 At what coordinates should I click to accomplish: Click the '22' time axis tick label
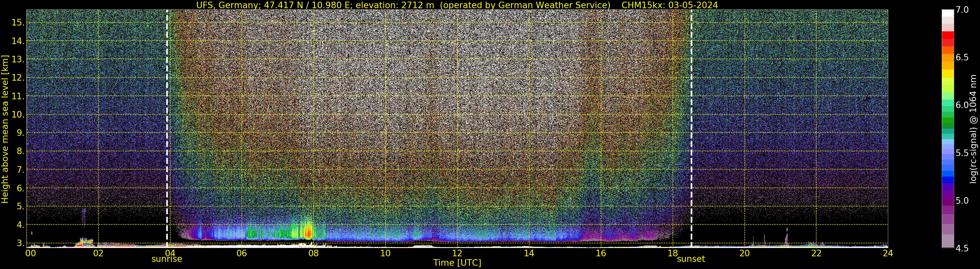coord(816,253)
